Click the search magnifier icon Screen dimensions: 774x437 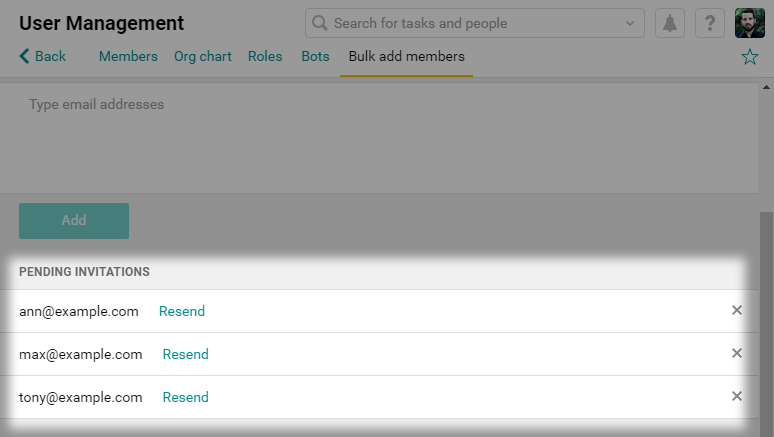tap(320, 23)
